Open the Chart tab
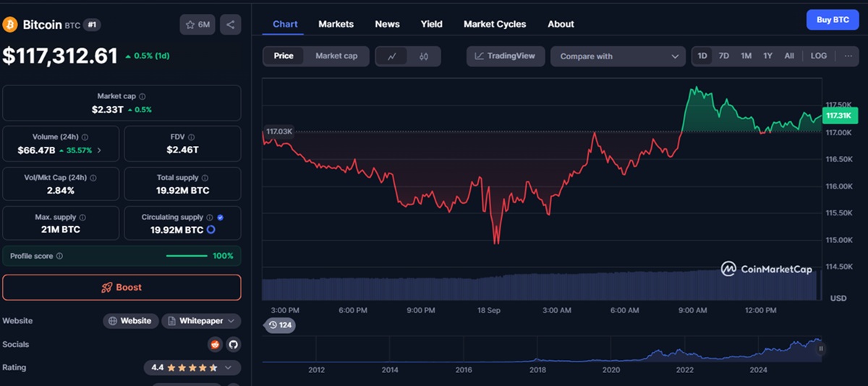868x386 pixels. (x=285, y=24)
